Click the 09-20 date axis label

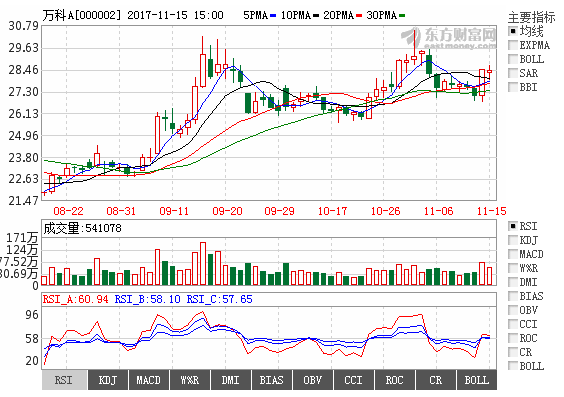(227, 211)
